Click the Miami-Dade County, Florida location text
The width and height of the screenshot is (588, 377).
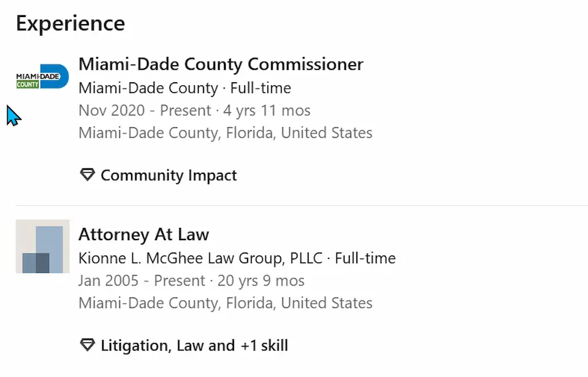[x=225, y=133]
